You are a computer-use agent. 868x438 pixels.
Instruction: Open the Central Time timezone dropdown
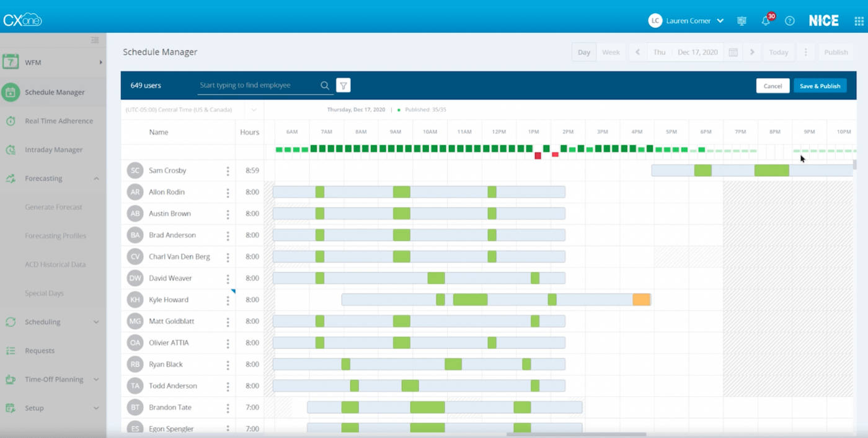pyautogui.click(x=254, y=109)
